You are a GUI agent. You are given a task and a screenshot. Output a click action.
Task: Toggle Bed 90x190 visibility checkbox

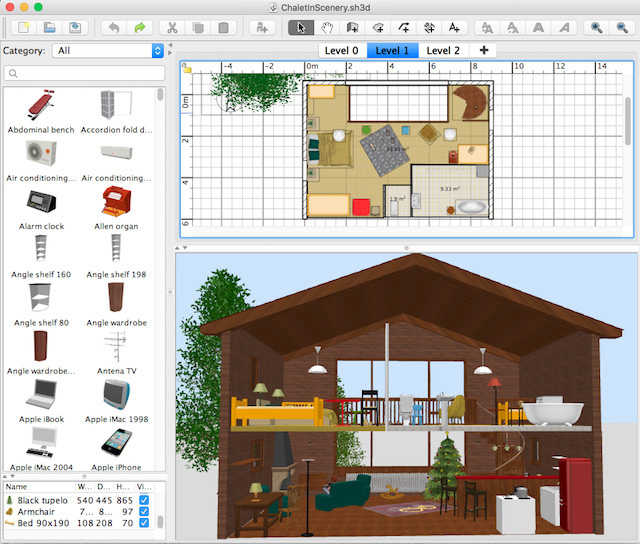click(145, 522)
